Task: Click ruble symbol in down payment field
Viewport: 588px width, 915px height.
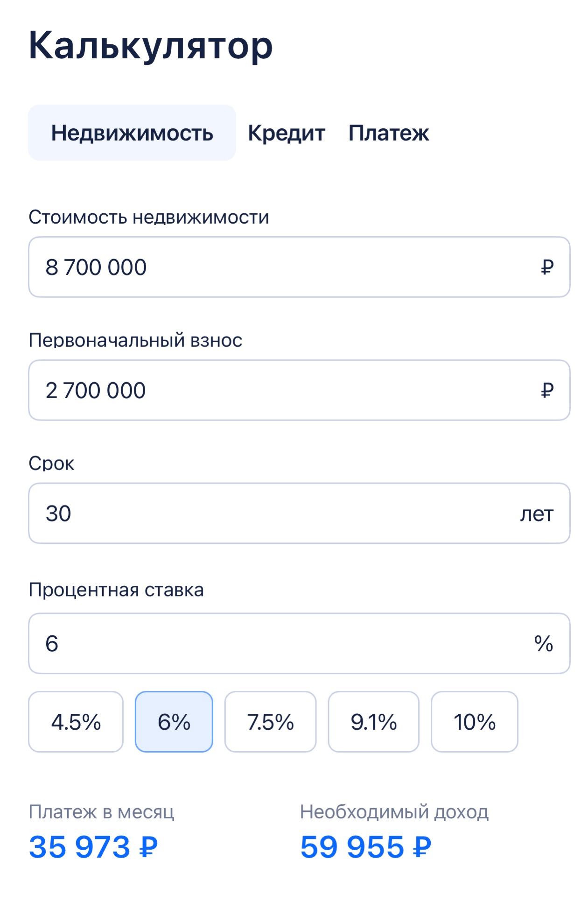Action: (547, 390)
